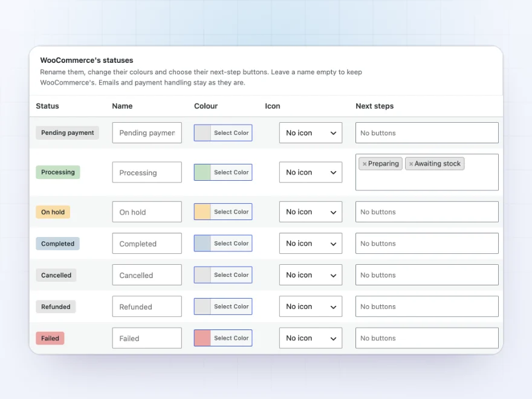Click Select Color in the Refunded row

[232, 307]
